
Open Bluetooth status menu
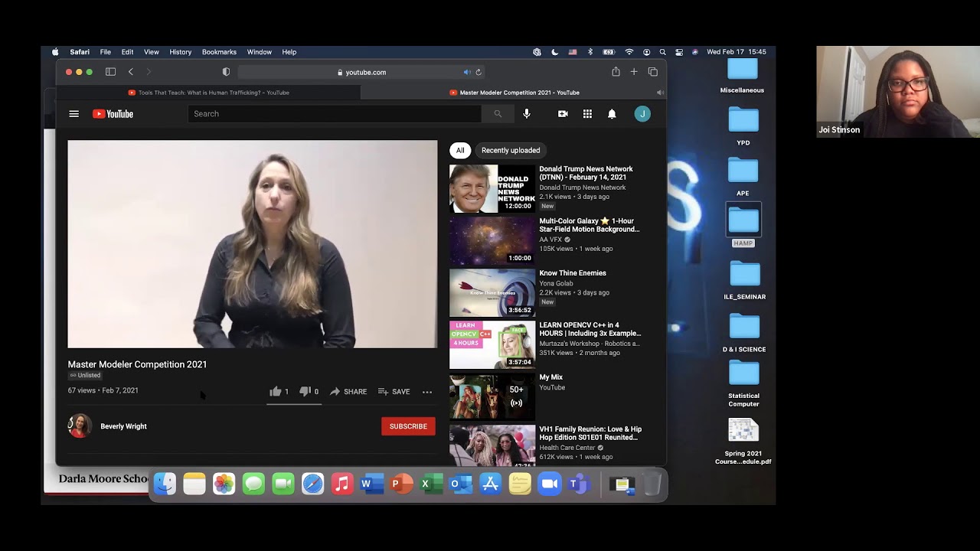pyautogui.click(x=590, y=52)
